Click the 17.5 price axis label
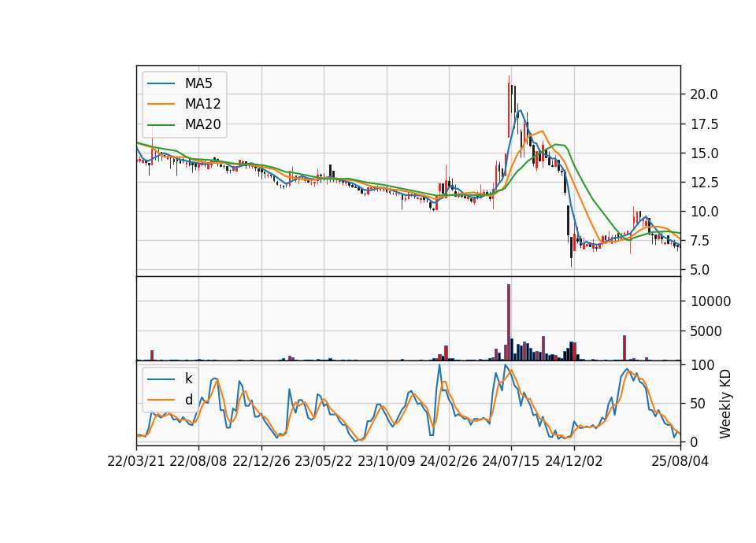 [704, 124]
